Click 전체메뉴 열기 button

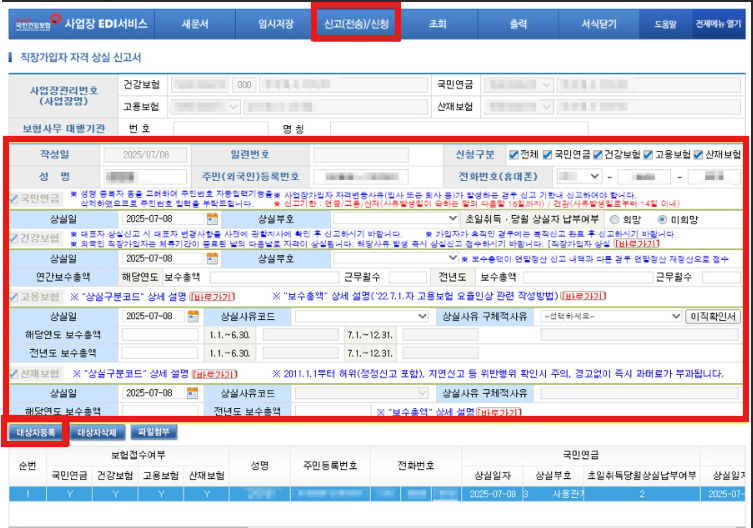click(718, 24)
